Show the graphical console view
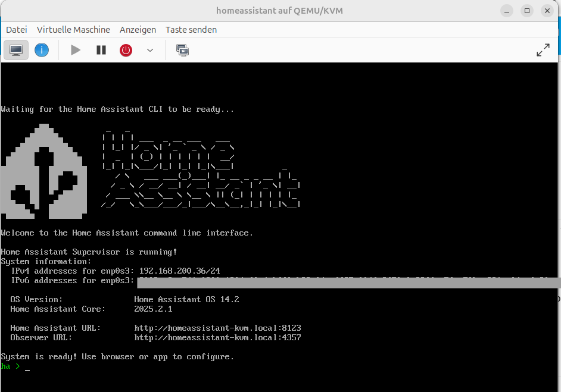Image resolution: width=561 pixels, height=392 pixels. (x=16, y=50)
